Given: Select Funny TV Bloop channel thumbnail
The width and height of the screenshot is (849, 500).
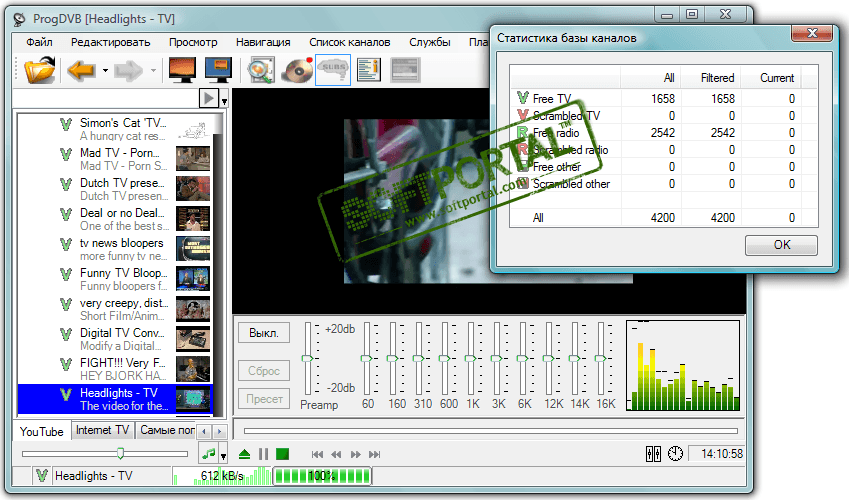Looking at the screenshot, I should pos(193,279).
